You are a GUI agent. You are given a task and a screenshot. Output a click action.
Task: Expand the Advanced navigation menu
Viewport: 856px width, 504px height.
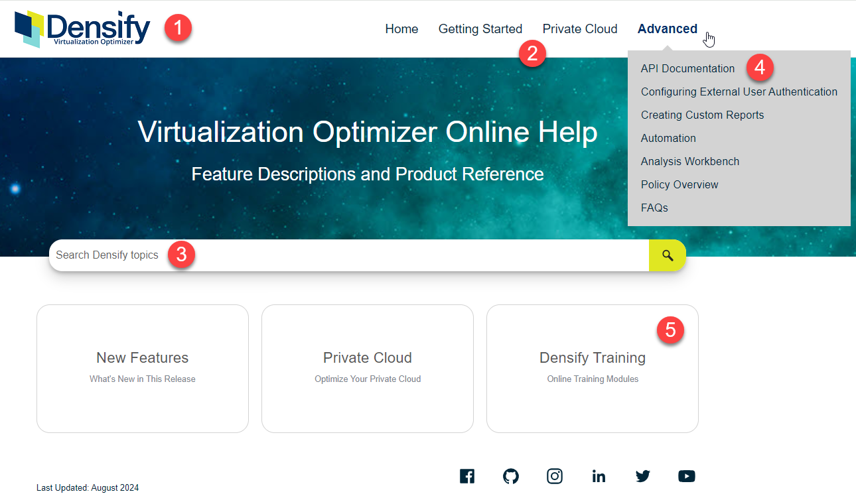point(668,29)
